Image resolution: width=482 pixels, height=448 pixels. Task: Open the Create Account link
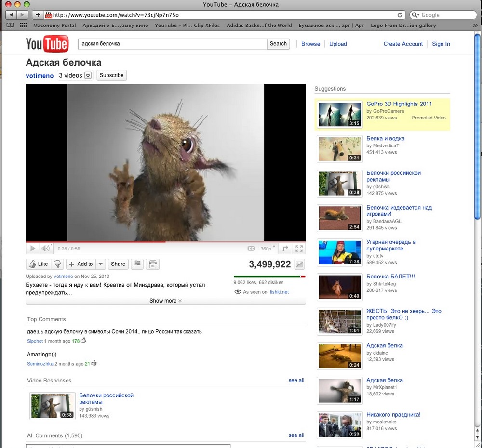click(x=403, y=44)
